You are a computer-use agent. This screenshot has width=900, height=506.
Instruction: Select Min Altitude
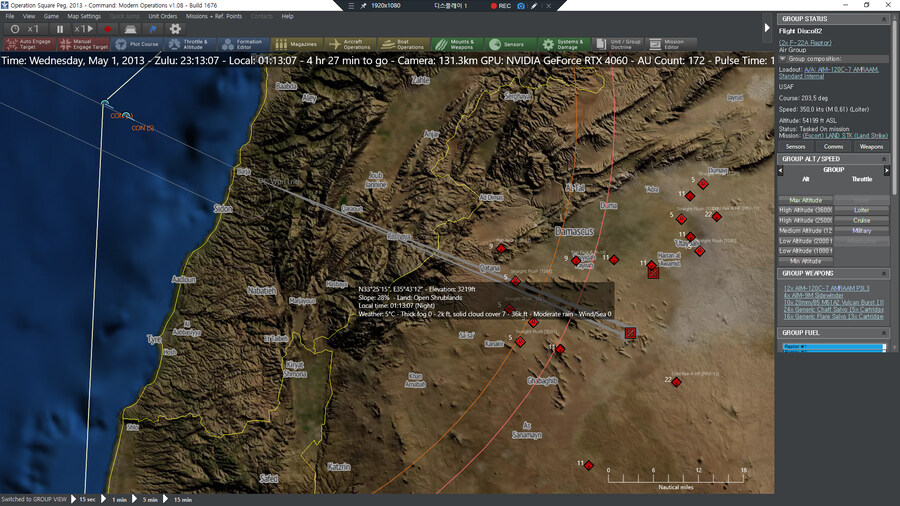click(805, 261)
